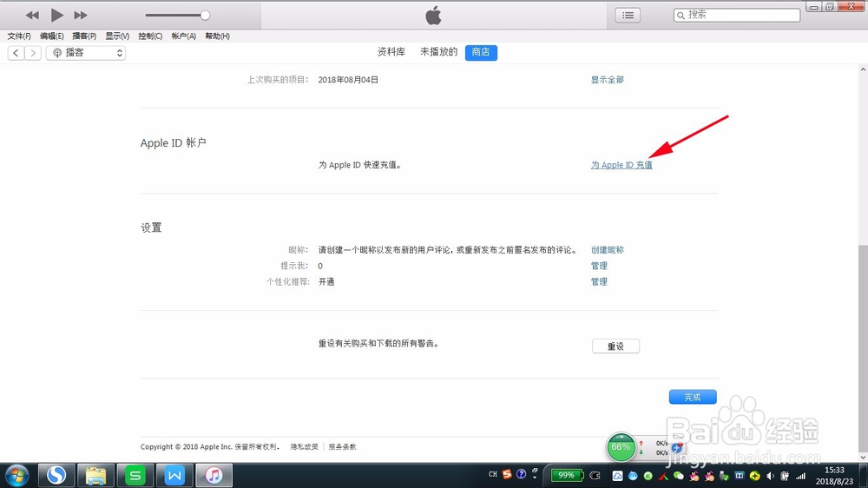Open the 帮助(H) menu

[217, 36]
